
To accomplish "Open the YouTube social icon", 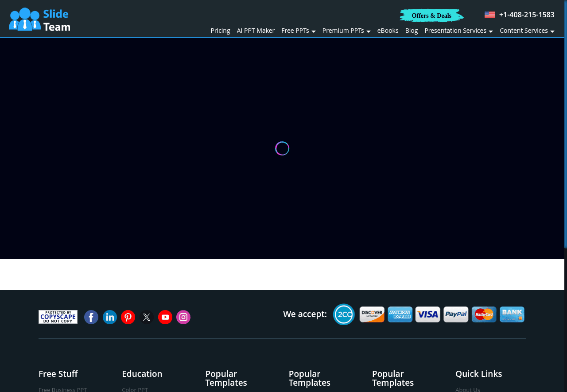I will pos(165,317).
